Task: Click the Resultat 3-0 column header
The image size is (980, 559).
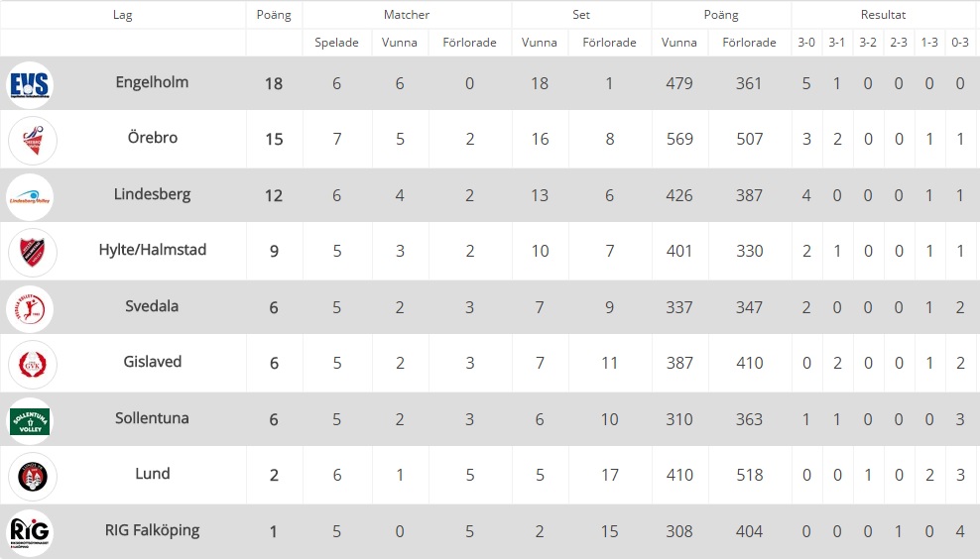Action: click(x=806, y=43)
